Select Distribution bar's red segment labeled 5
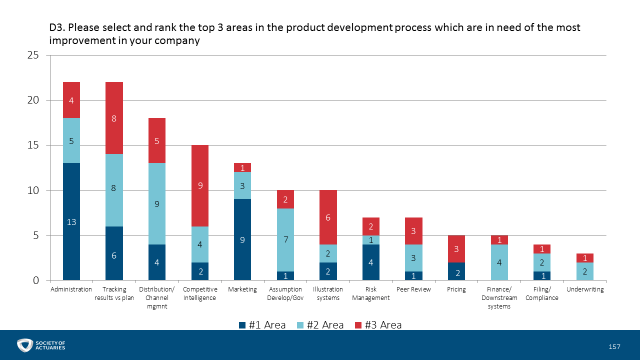Screen dimensions: 640x360 157,141
